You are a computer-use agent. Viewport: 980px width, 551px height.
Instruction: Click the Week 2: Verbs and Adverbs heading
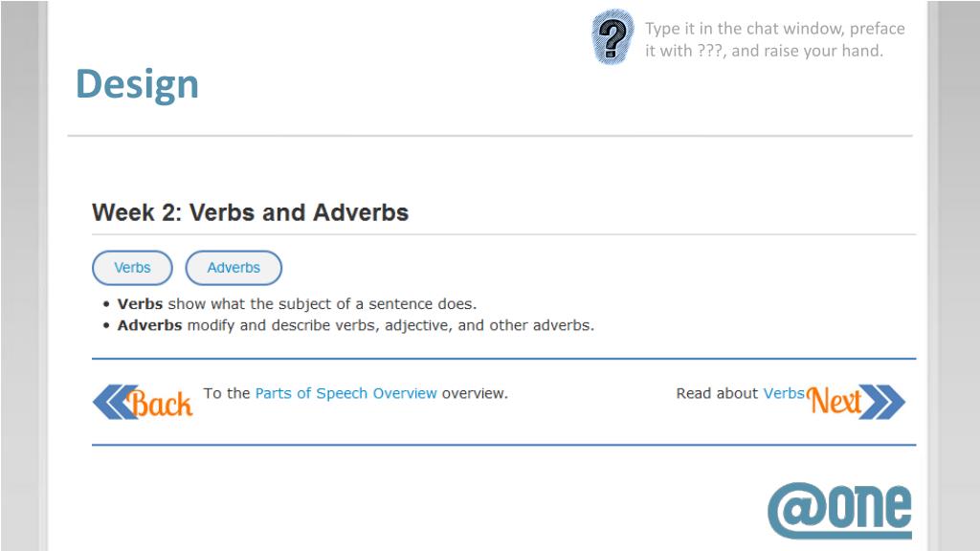click(x=250, y=212)
